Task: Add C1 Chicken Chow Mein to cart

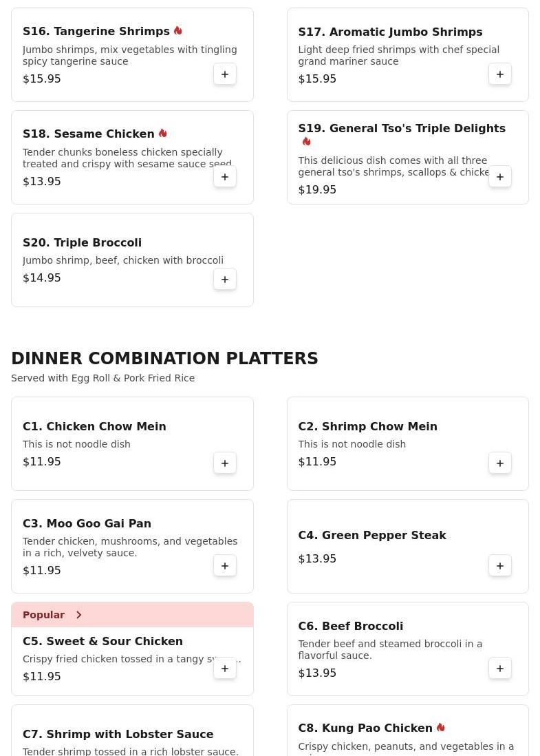Action: (x=224, y=463)
